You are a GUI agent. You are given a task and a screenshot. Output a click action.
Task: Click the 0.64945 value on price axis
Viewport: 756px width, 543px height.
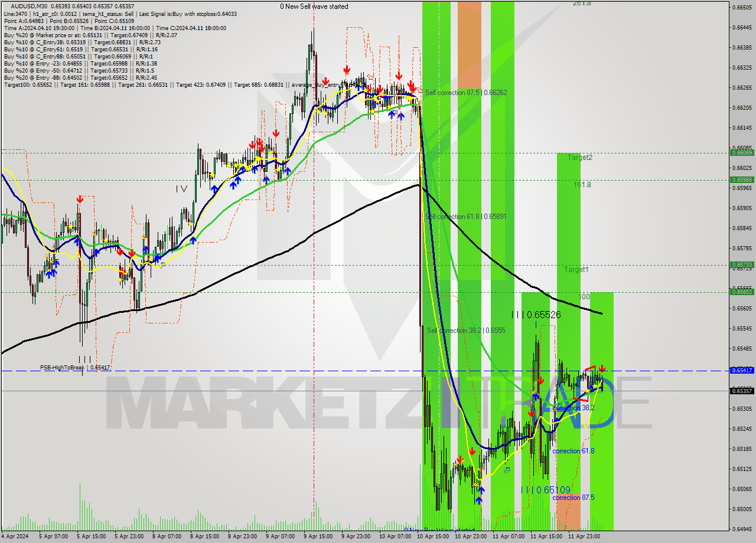click(x=742, y=529)
